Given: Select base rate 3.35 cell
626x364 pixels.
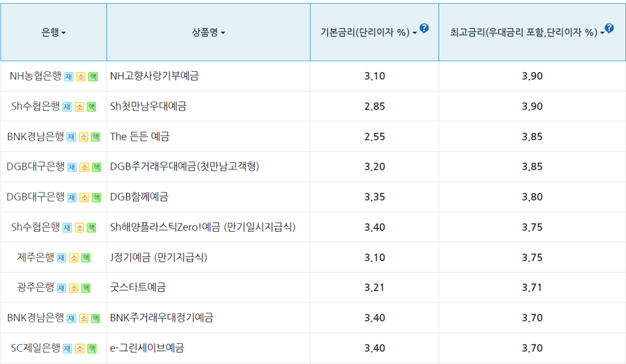Looking at the screenshot, I should point(375,197).
